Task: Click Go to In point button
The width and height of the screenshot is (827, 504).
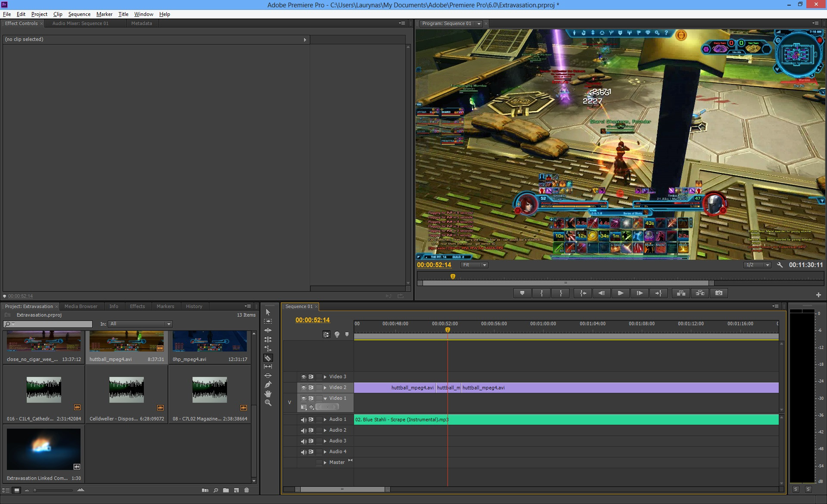Action: [583, 293]
